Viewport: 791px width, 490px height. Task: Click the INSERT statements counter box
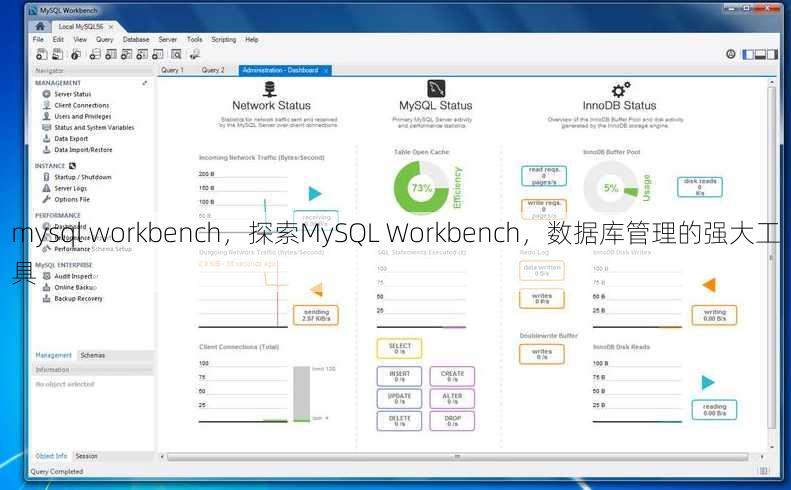pyautogui.click(x=400, y=376)
